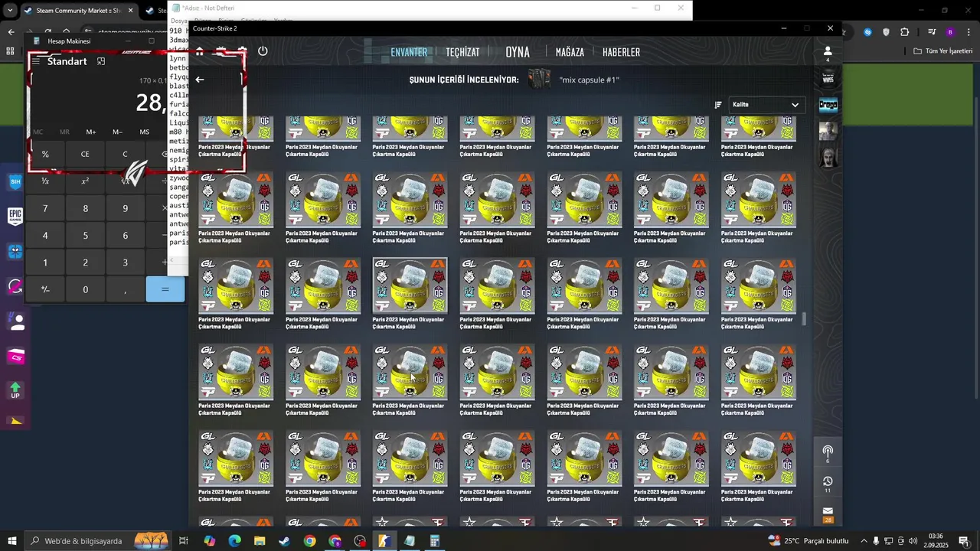This screenshot has height=551, width=980.
Task: Open the HABERLER tab
Action: [621, 52]
